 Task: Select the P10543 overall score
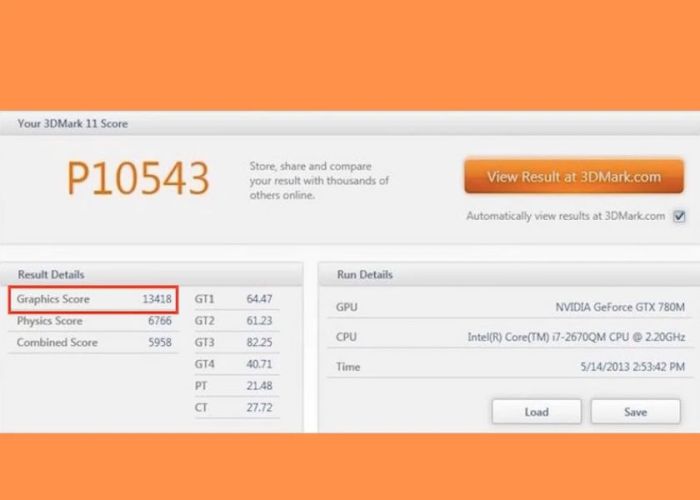tap(138, 178)
